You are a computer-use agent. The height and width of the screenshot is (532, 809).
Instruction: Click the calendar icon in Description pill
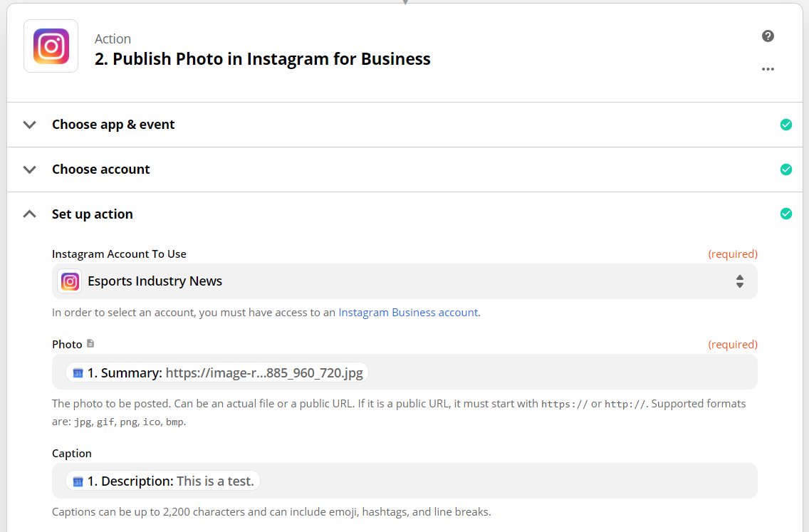pyautogui.click(x=78, y=481)
